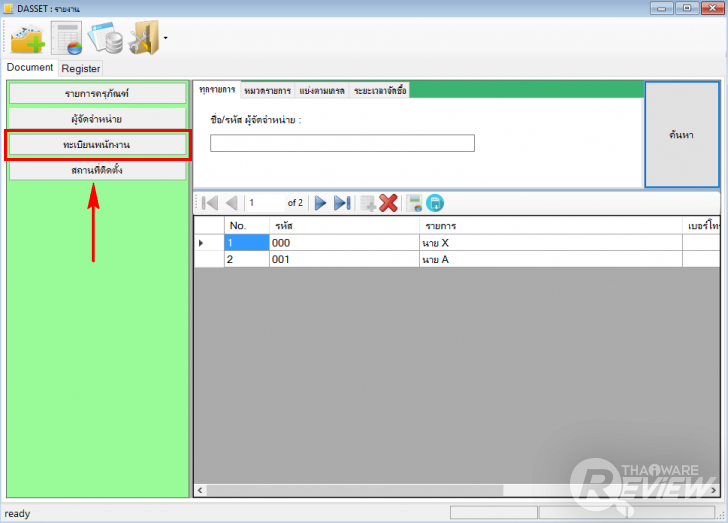
Task: Go to the previous record in the navigator
Action: point(232,203)
